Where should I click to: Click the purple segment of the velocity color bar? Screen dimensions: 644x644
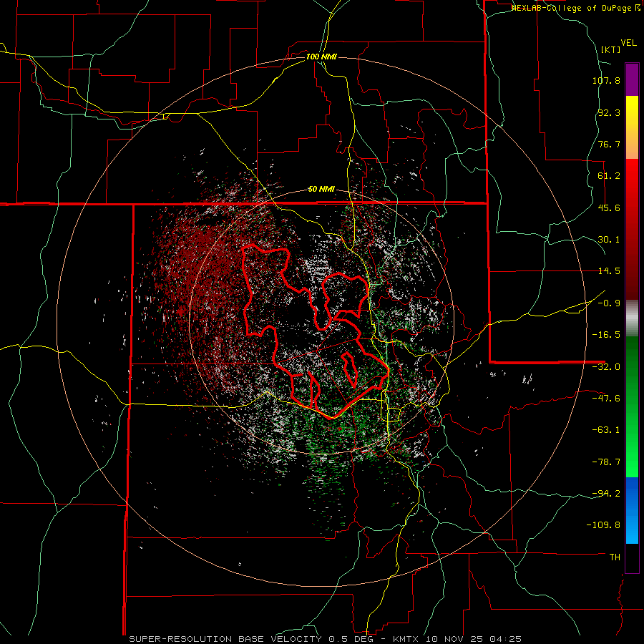632,79
